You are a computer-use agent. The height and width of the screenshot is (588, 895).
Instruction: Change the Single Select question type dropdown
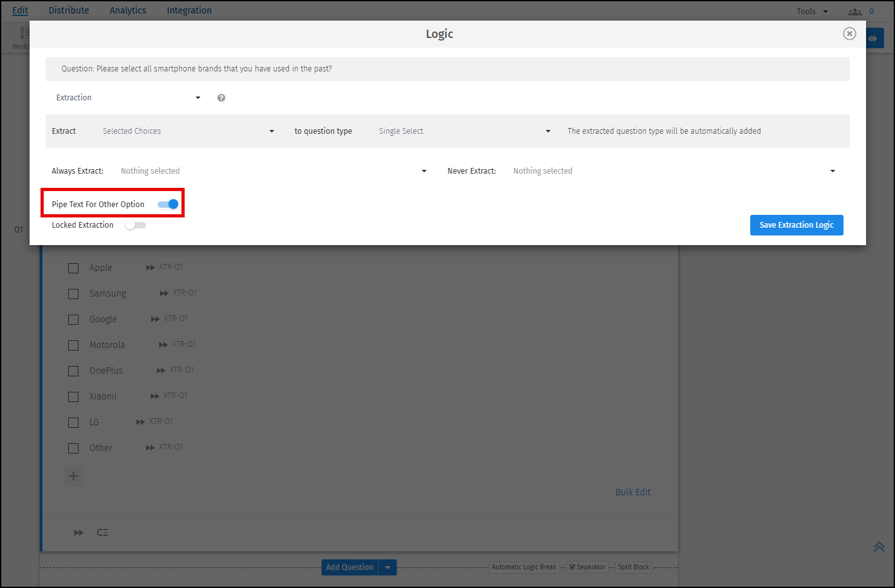point(463,131)
